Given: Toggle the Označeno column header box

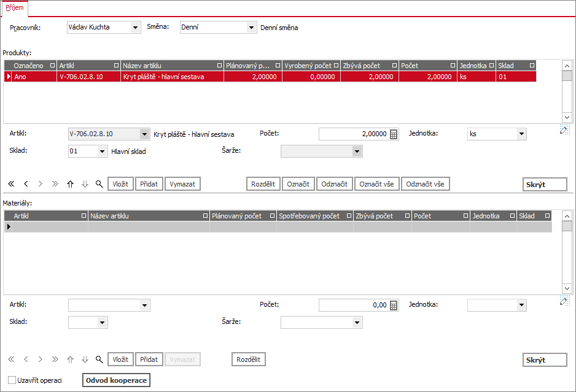Looking at the screenshot, I should (52, 65).
